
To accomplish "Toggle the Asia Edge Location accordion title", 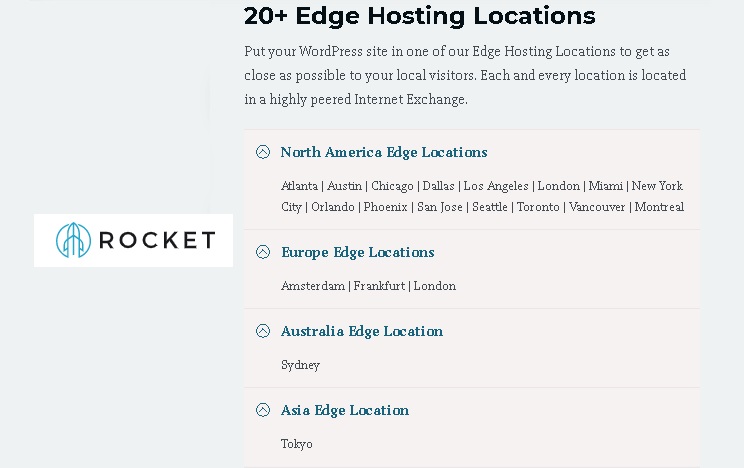I will [345, 410].
